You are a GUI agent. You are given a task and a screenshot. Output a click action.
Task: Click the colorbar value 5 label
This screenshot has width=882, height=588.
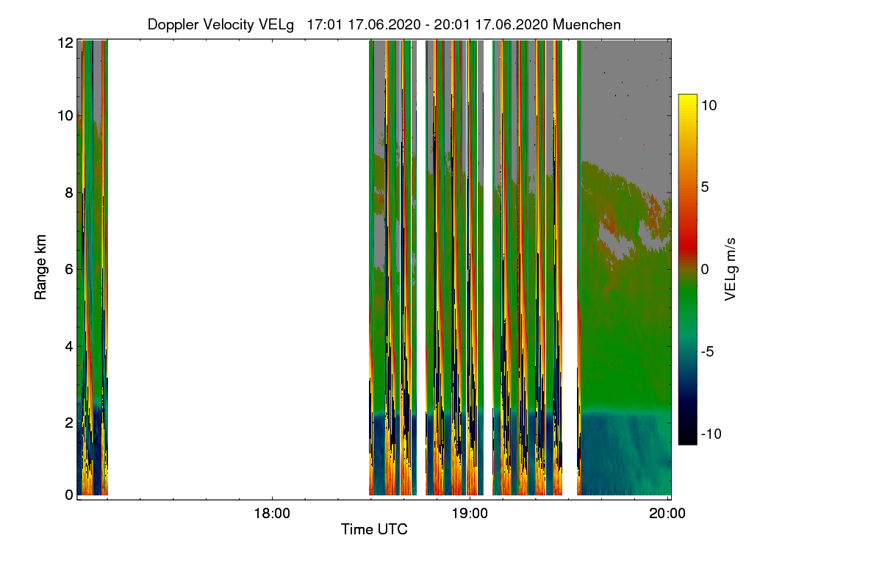[705, 187]
